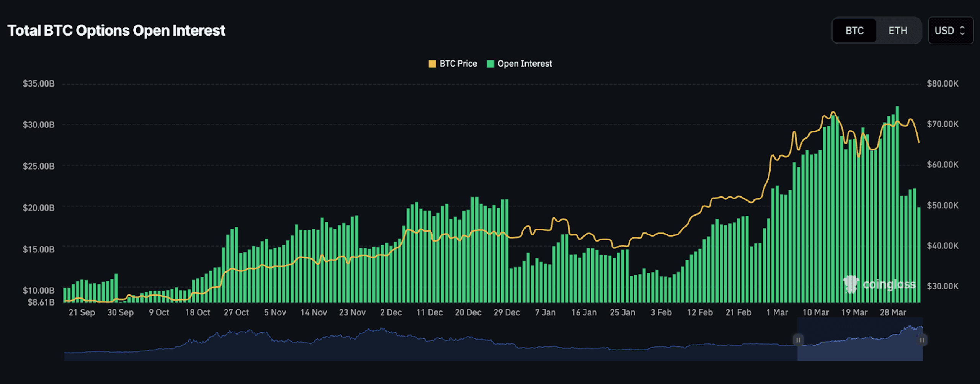Click the 19 Mar date label
This screenshot has width=980, height=384.
[x=854, y=312]
